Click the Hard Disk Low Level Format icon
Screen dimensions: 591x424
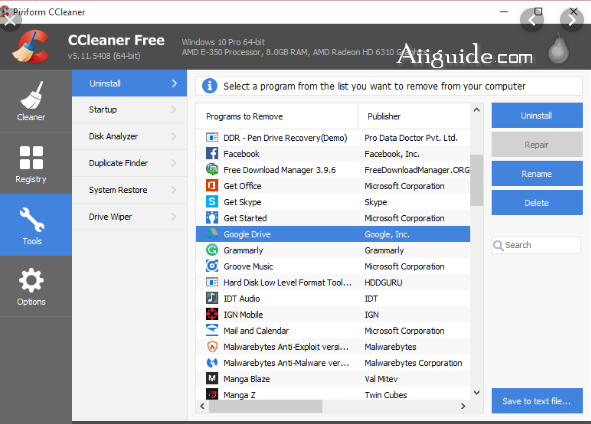[x=212, y=282]
